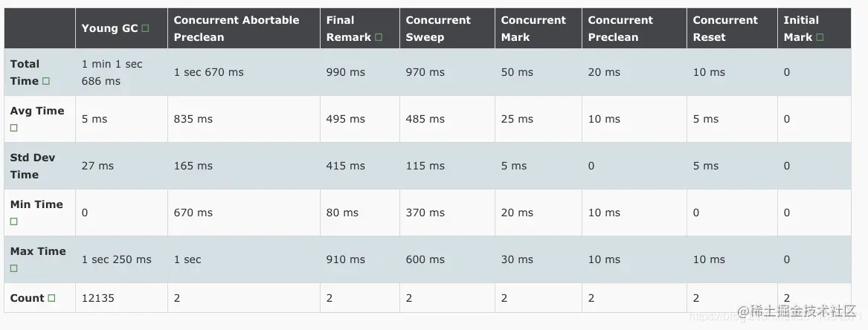Click the green info icon beside Young GC
This screenshot has width=868, height=330.
tap(145, 28)
